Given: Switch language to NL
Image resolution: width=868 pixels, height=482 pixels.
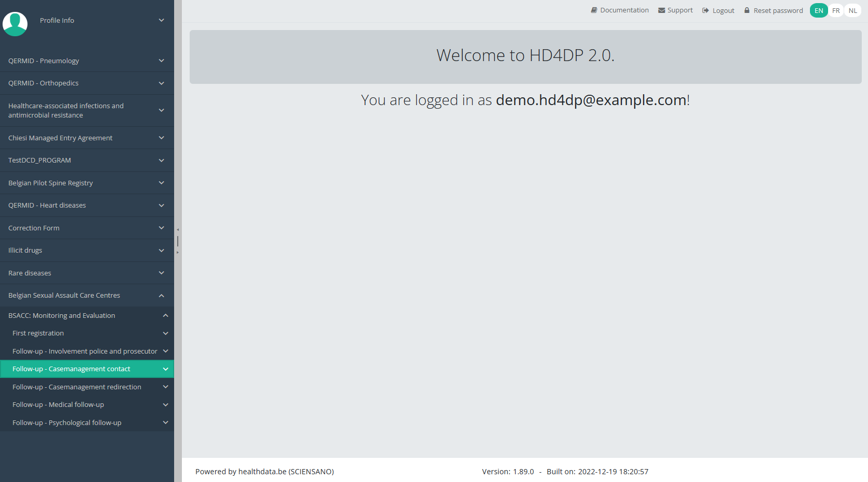Looking at the screenshot, I should 852,10.
